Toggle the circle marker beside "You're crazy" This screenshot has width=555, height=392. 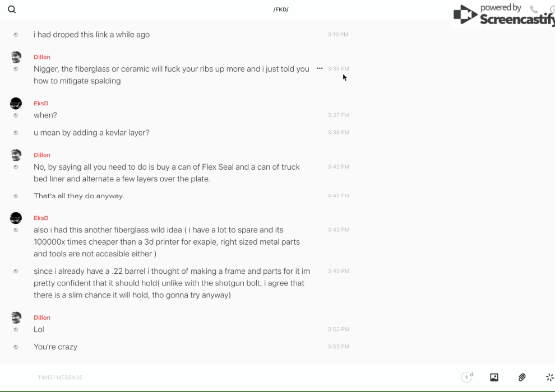click(x=16, y=347)
